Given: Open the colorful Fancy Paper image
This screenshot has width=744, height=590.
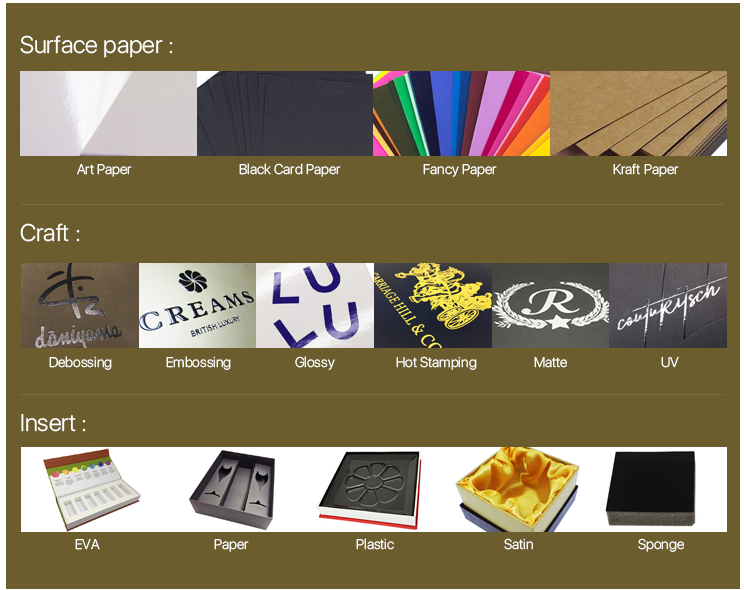Looking at the screenshot, I should (x=461, y=113).
